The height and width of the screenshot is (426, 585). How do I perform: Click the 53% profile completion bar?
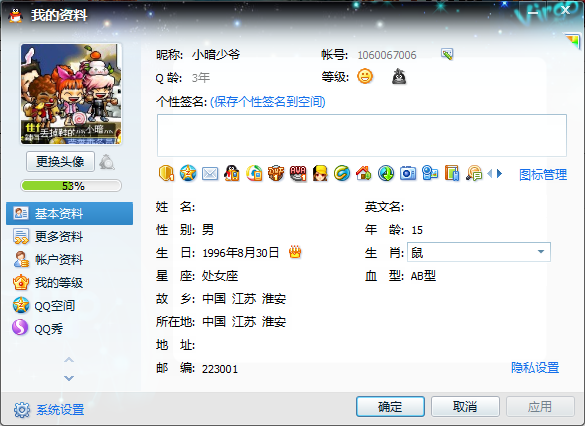pyautogui.click(x=71, y=185)
